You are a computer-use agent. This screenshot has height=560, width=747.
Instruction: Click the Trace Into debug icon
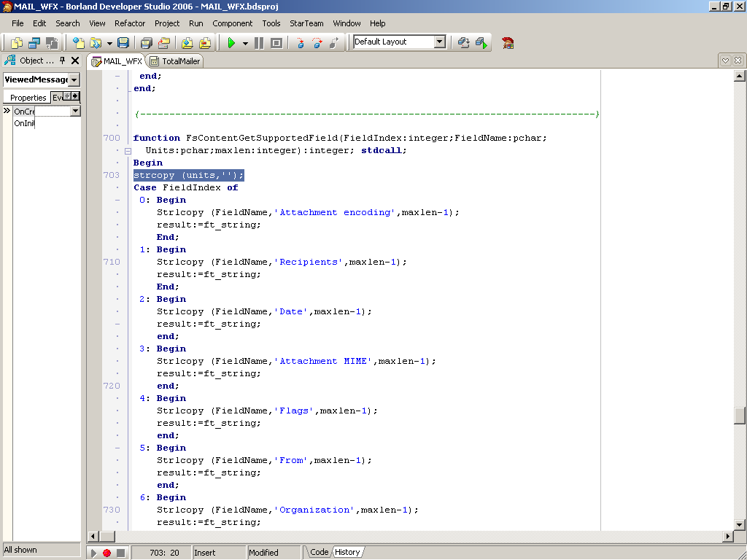click(x=300, y=43)
